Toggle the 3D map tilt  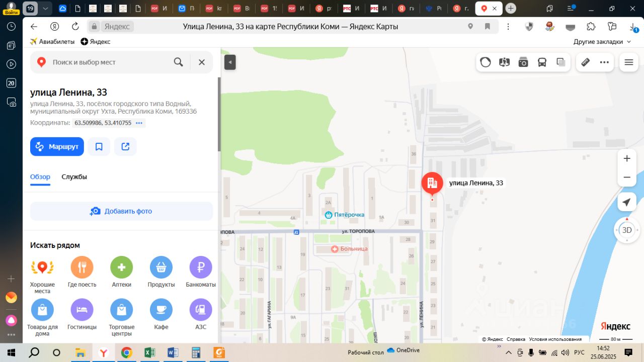(627, 230)
